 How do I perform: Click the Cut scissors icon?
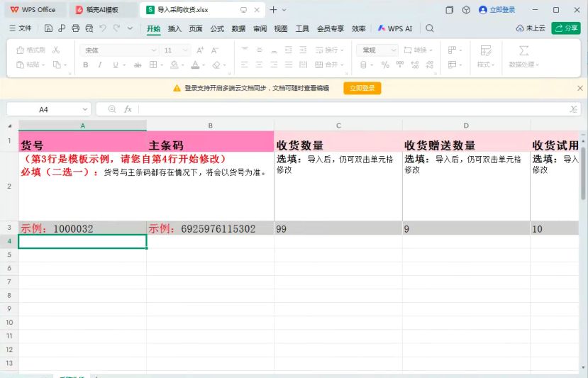[56, 50]
